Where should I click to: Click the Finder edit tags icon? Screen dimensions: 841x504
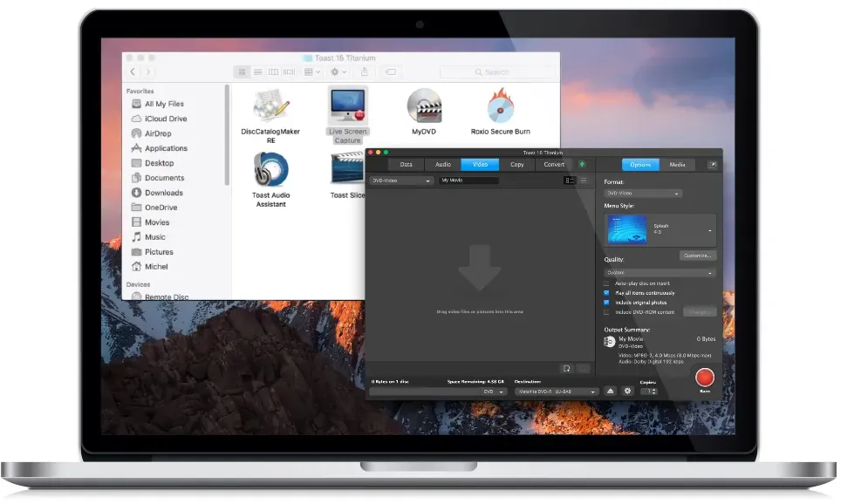391,72
